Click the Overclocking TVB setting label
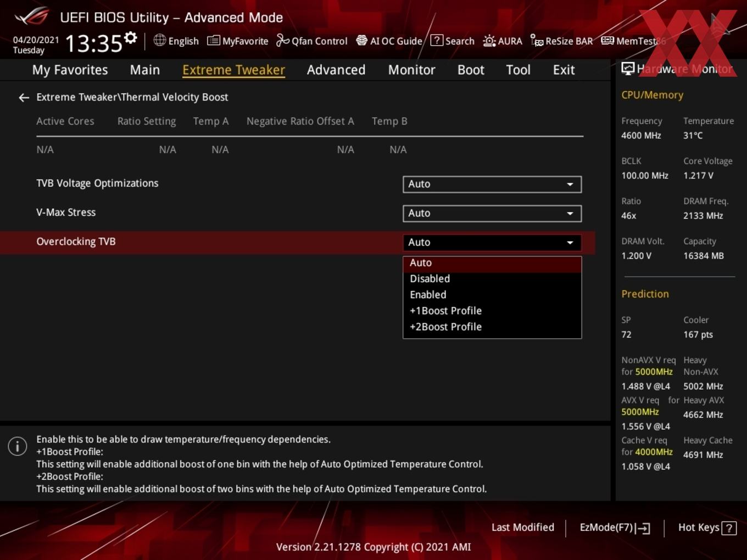This screenshot has width=747, height=560. [76, 242]
